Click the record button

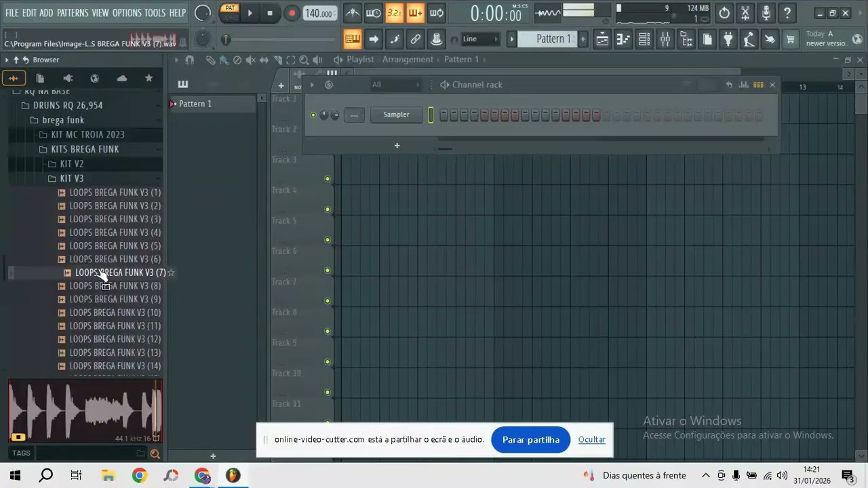[x=292, y=13]
